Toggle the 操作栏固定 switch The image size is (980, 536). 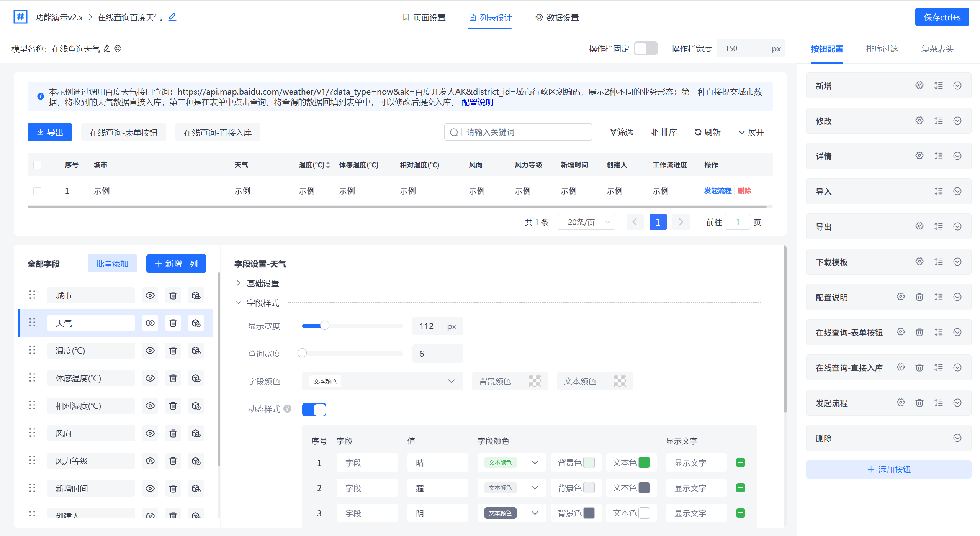646,48
